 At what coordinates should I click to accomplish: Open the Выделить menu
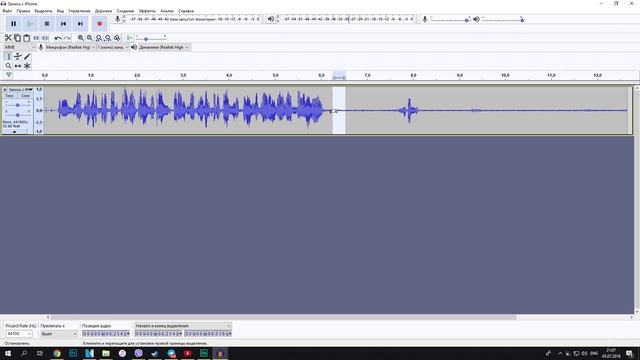[x=43, y=11]
